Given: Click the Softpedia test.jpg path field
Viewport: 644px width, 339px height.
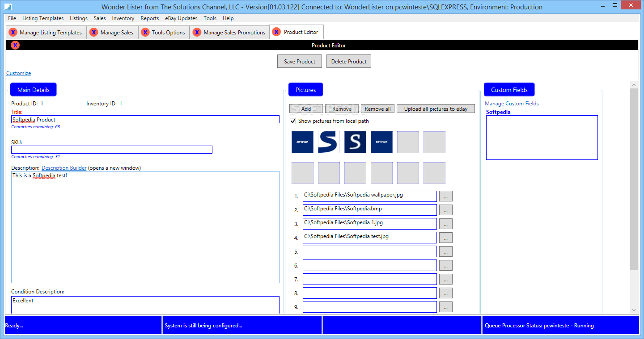Looking at the screenshot, I should pos(370,238).
